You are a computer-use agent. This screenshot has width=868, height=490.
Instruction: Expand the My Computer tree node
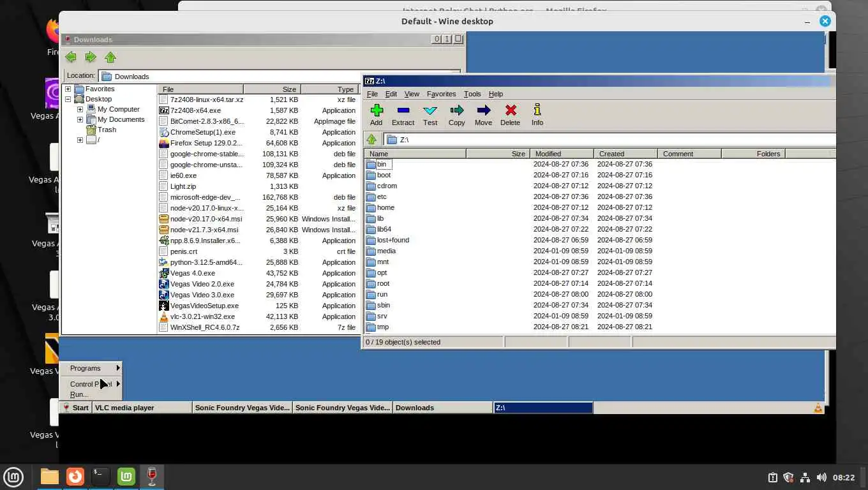point(80,109)
